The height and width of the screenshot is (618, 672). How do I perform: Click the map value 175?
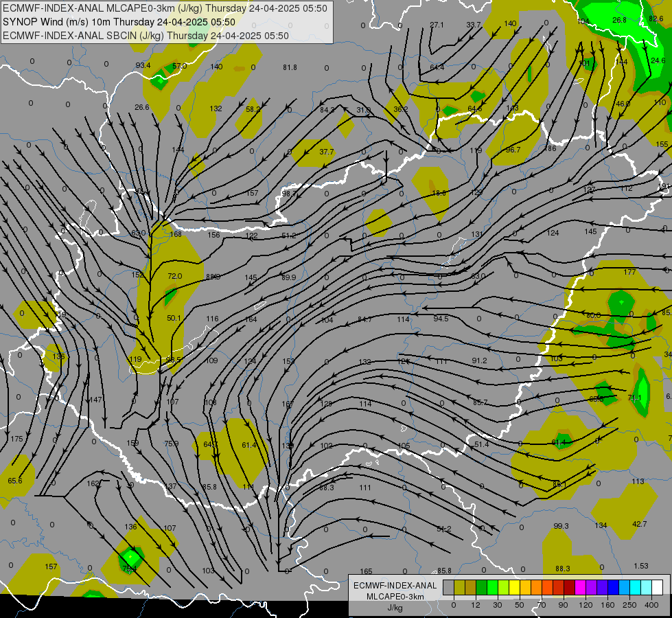point(16,439)
